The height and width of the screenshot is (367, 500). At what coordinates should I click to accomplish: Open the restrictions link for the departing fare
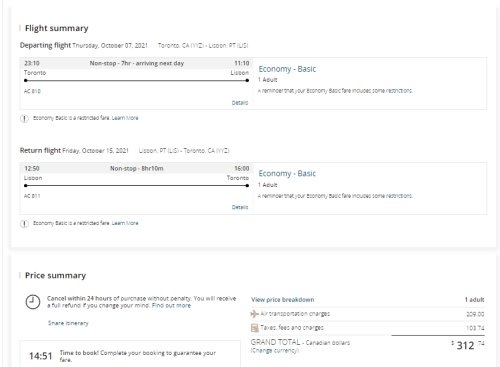(399, 91)
